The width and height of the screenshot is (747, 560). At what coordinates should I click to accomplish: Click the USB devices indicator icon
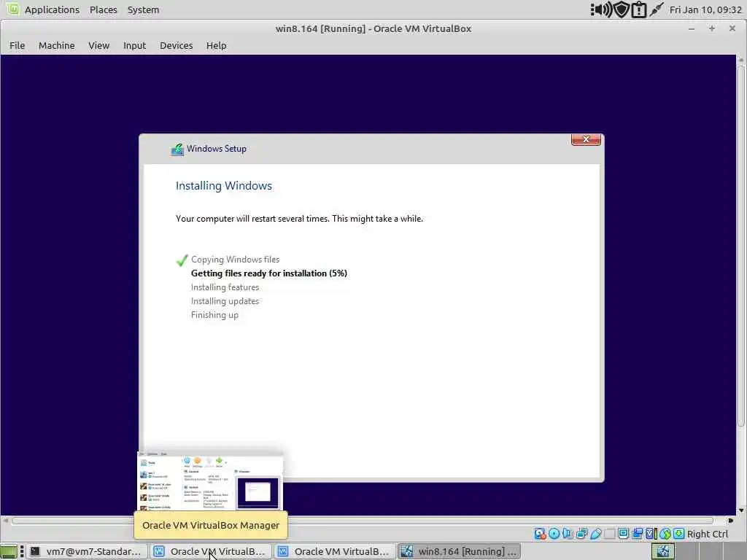595,533
